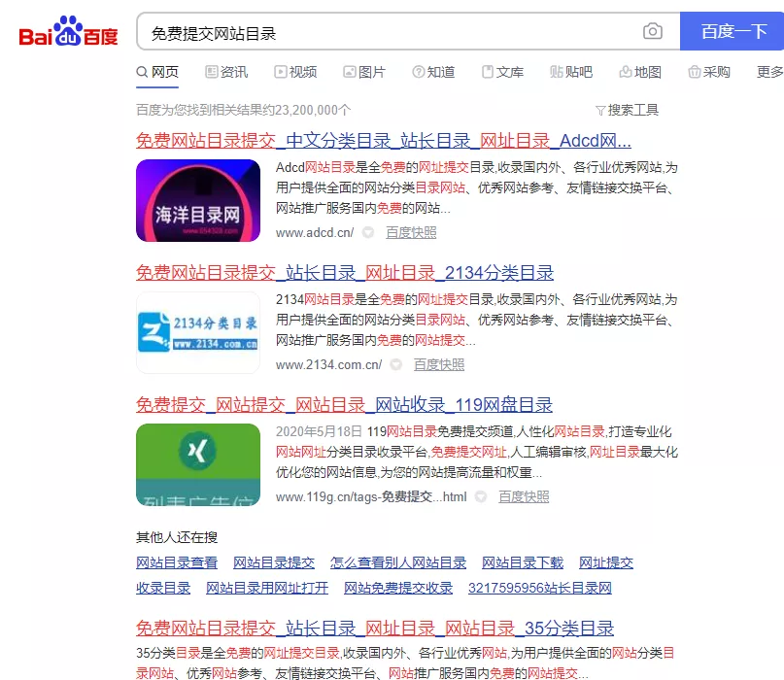
Task: Select the 文库 document library icon
Action: pyautogui.click(x=486, y=72)
